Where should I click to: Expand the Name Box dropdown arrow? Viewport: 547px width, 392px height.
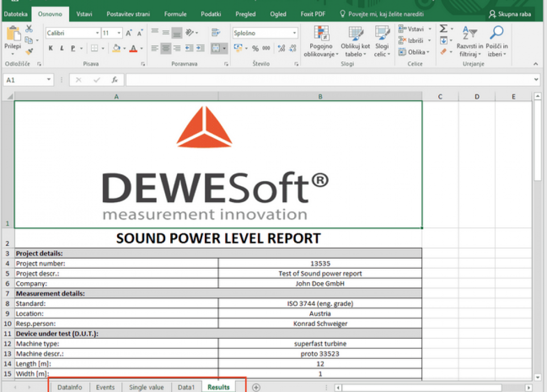[49, 80]
